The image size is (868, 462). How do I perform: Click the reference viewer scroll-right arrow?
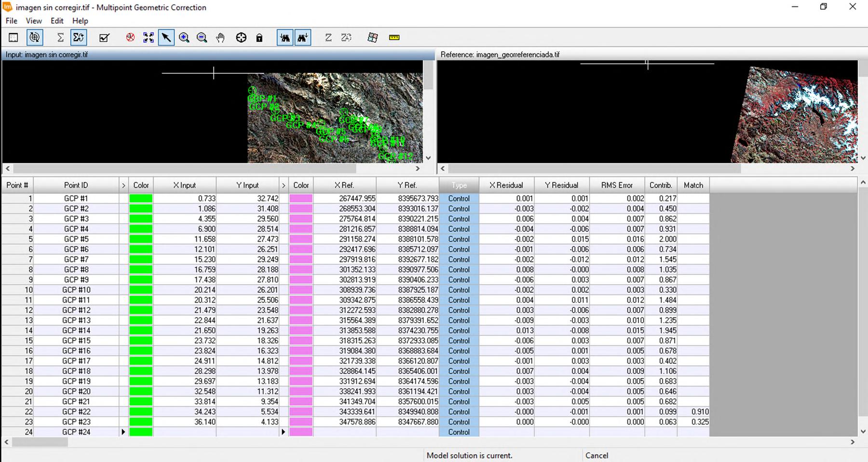[x=853, y=168]
